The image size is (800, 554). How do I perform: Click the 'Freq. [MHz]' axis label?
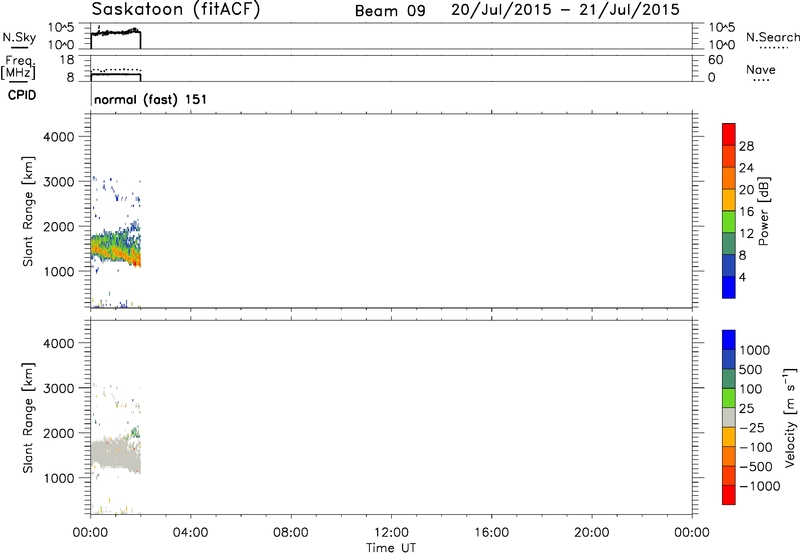coord(18,67)
